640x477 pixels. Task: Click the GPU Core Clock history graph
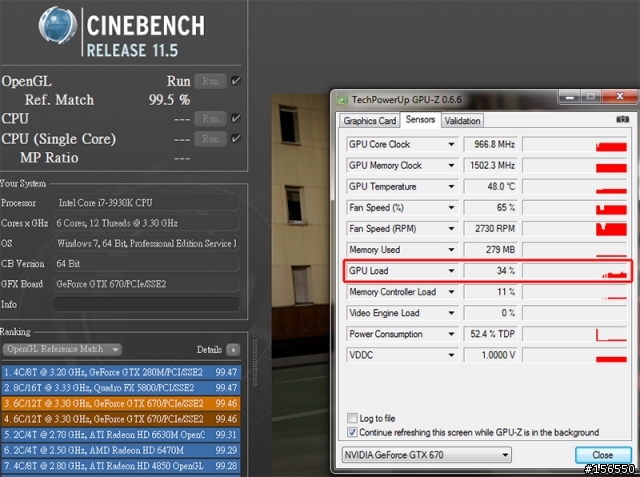(x=575, y=144)
